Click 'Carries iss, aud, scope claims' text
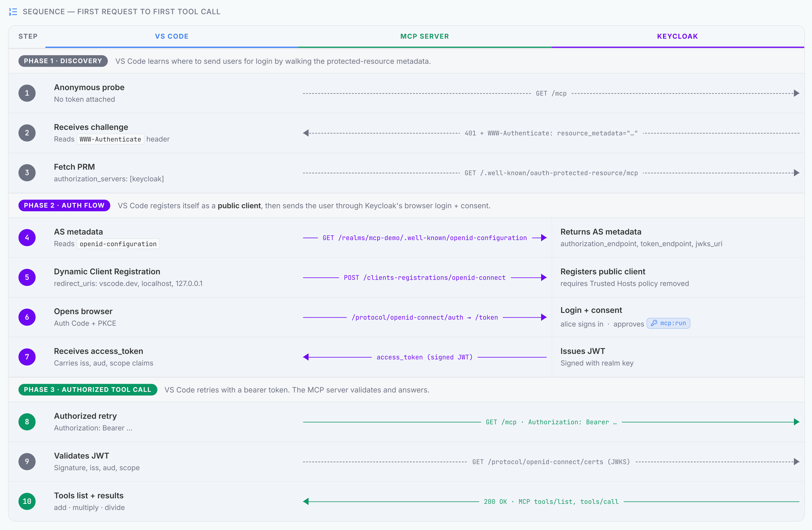812x530 pixels. (103, 363)
